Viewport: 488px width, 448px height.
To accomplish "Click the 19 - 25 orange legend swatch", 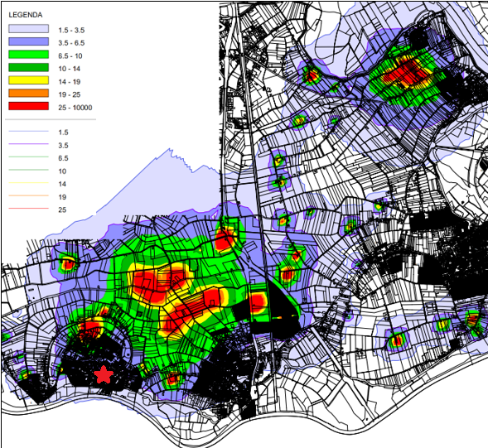I will (x=29, y=94).
